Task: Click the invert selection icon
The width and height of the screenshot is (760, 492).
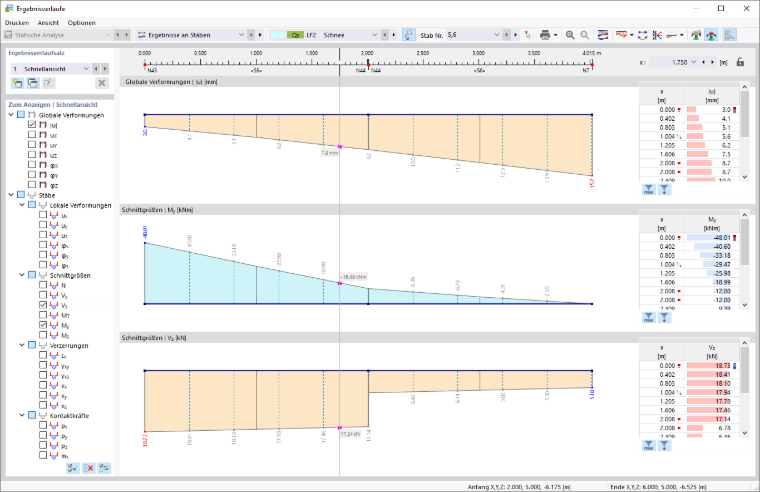Action: 104,468
